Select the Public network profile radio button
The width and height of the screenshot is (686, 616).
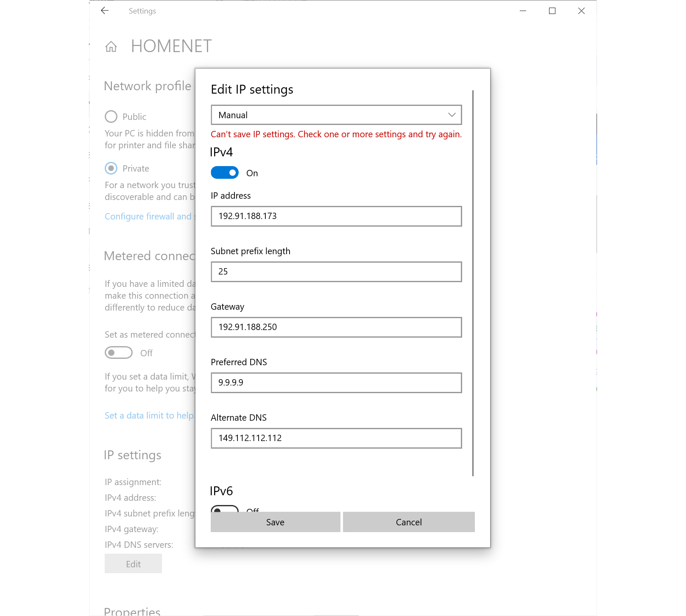[x=111, y=117]
